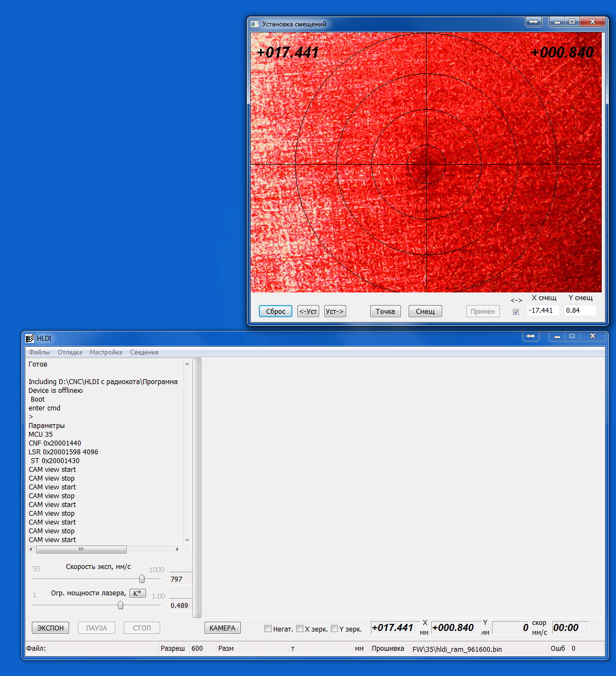
Task: Click the Смещ button
Action: pyautogui.click(x=425, y=311)
